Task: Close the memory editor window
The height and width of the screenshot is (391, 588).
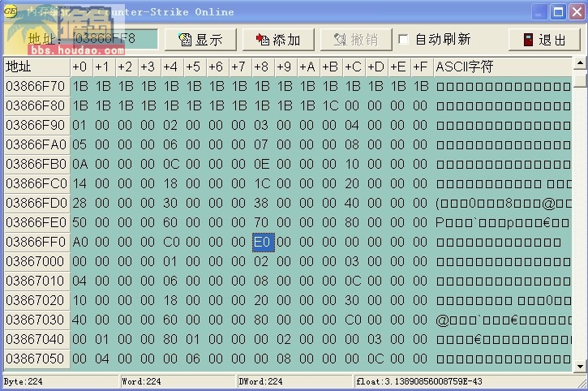Action: pos(577,12)
